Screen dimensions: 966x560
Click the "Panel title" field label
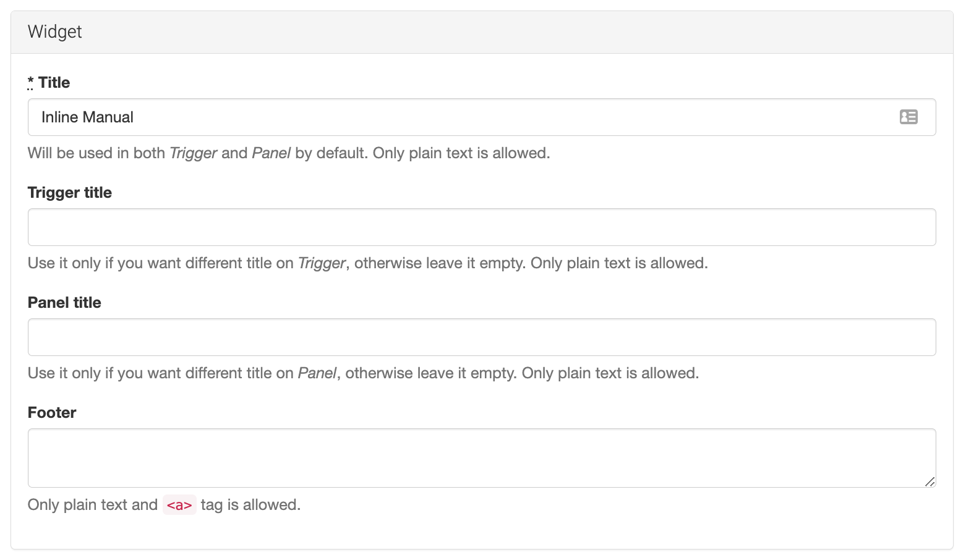pos(64,303)
